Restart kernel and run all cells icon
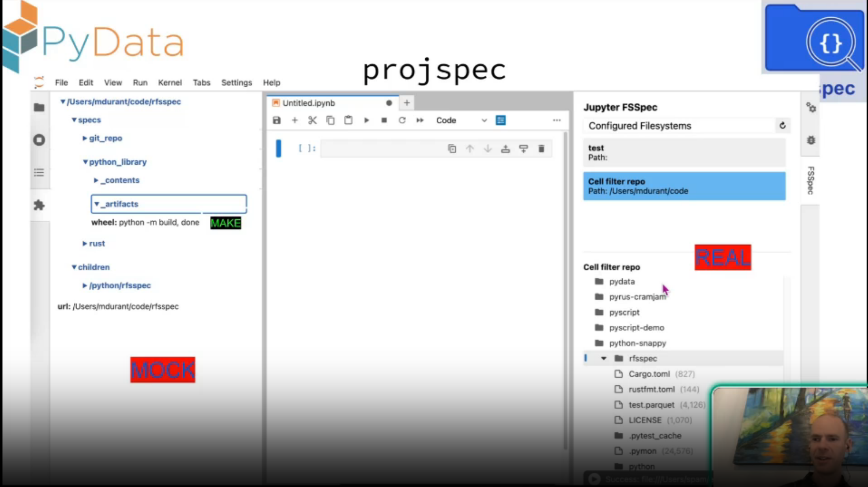868x487 pixels. tap(420, 120)
